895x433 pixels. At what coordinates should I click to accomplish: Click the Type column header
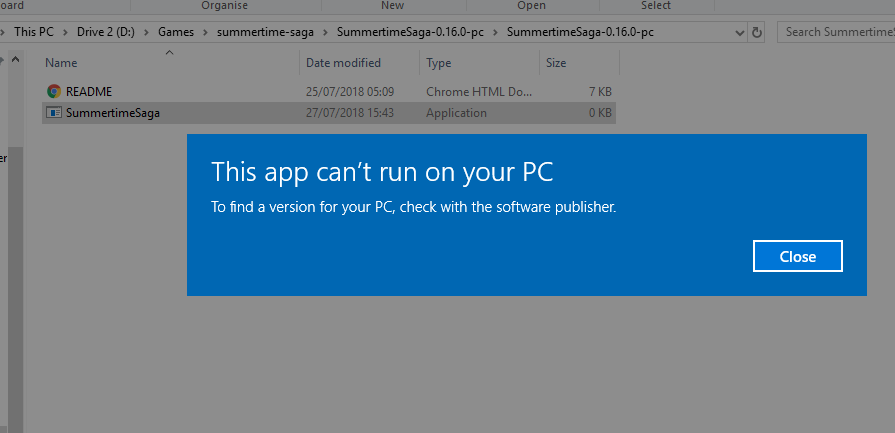point(438,63)
